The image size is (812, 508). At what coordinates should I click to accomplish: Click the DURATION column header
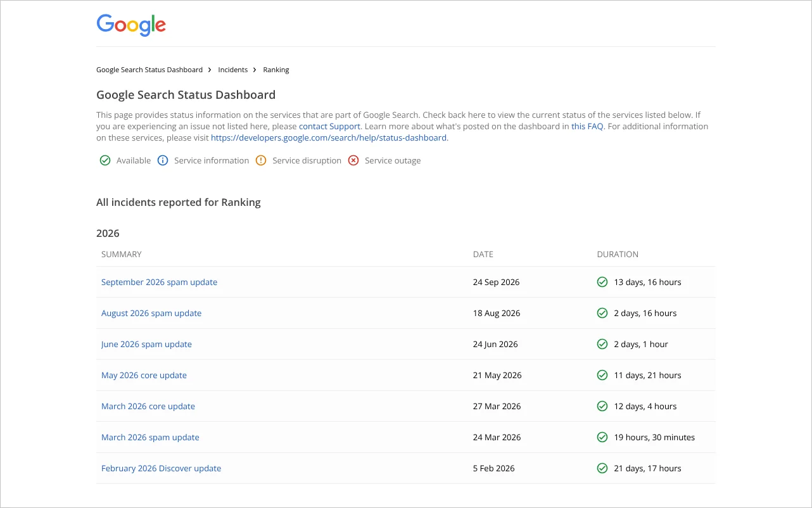[618, 254]
